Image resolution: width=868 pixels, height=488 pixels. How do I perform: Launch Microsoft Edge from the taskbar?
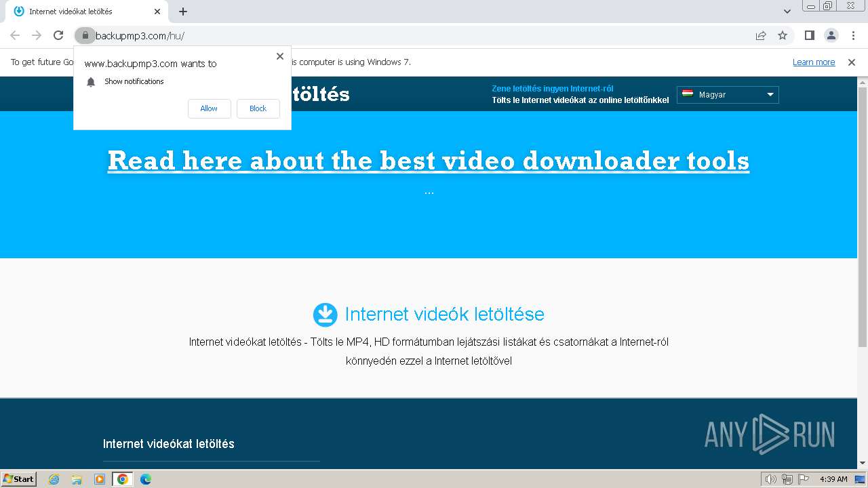coord(145,479)
